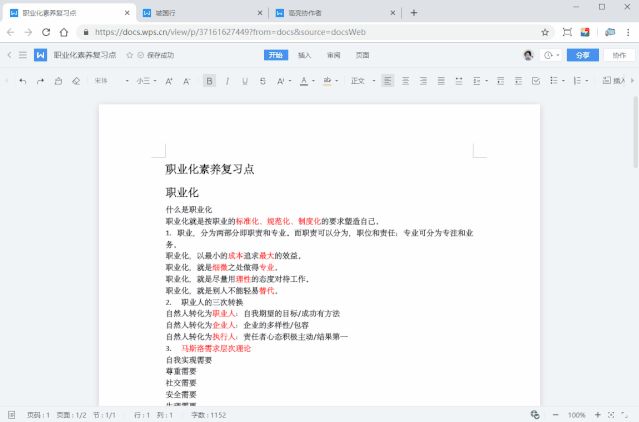
Task: Click the WPS document logo icon
Action: tap(40, 55)
